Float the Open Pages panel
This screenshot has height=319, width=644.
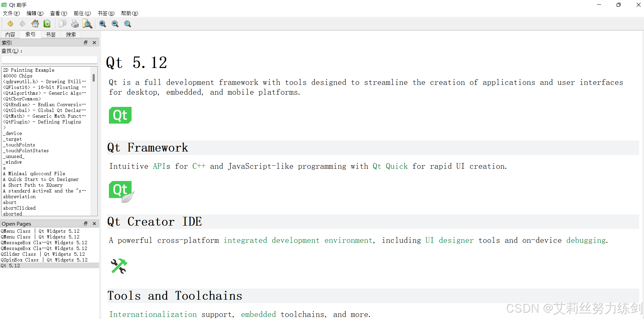click(x=86, y=224)
